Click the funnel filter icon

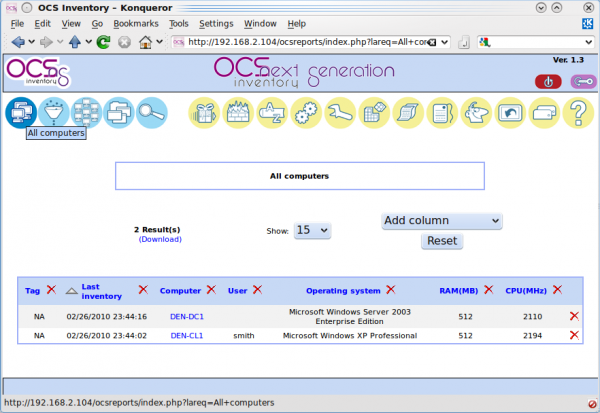coord(54,113)
